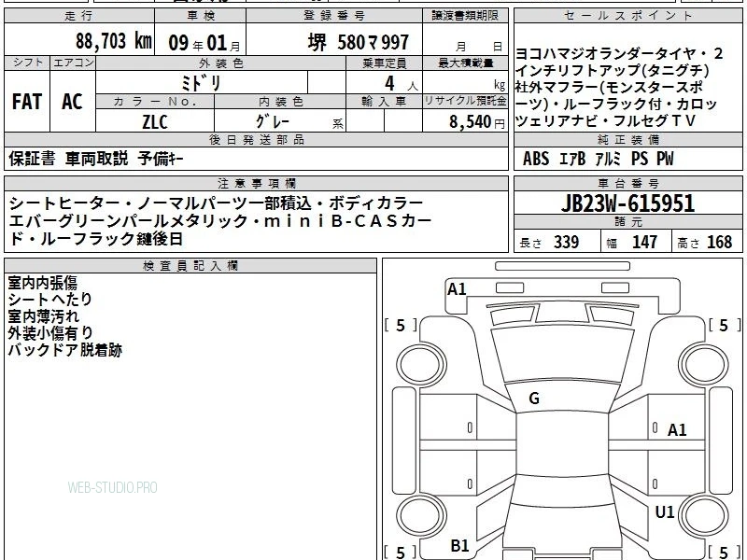This screenshot has height=560, width=747.
Task: Click the line インチリフトアップ(タニグチ)
Action: pyautogui.click(x=613, y=70)
